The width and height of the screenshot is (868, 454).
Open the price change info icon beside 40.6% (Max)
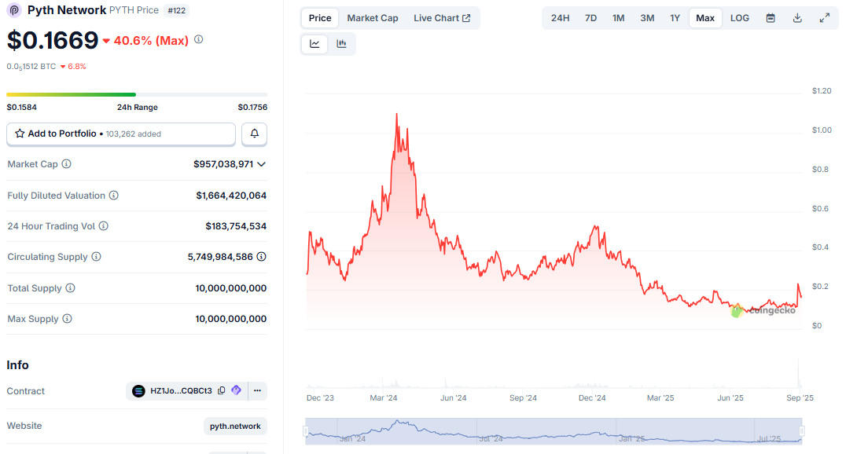199,39
